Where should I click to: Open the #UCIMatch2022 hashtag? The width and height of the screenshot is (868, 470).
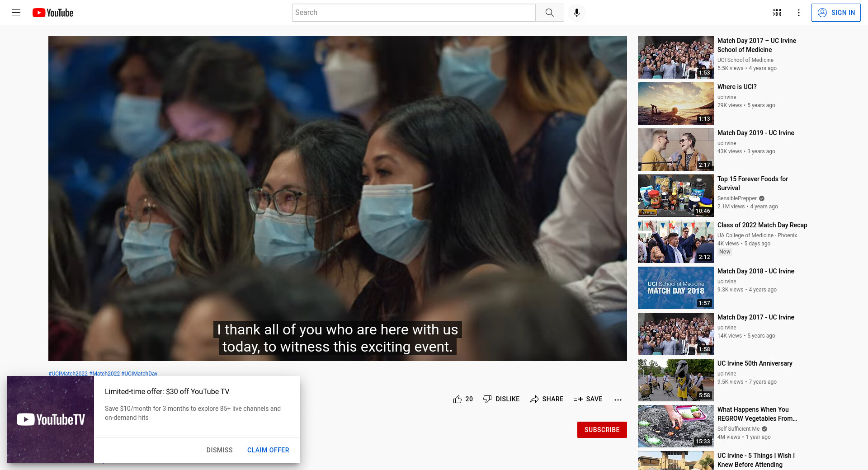pyautogui.click(x=68, y=374)
